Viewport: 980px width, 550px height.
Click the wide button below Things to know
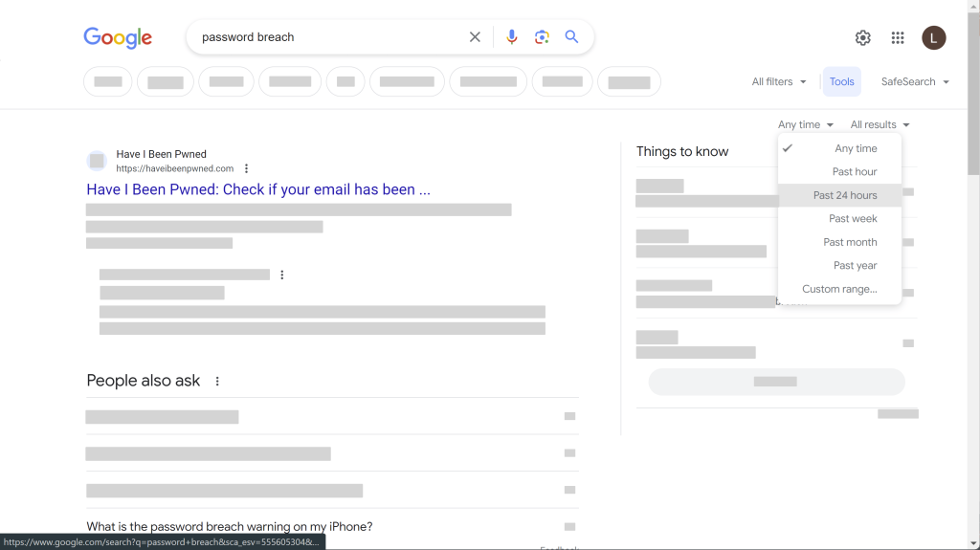776,382
